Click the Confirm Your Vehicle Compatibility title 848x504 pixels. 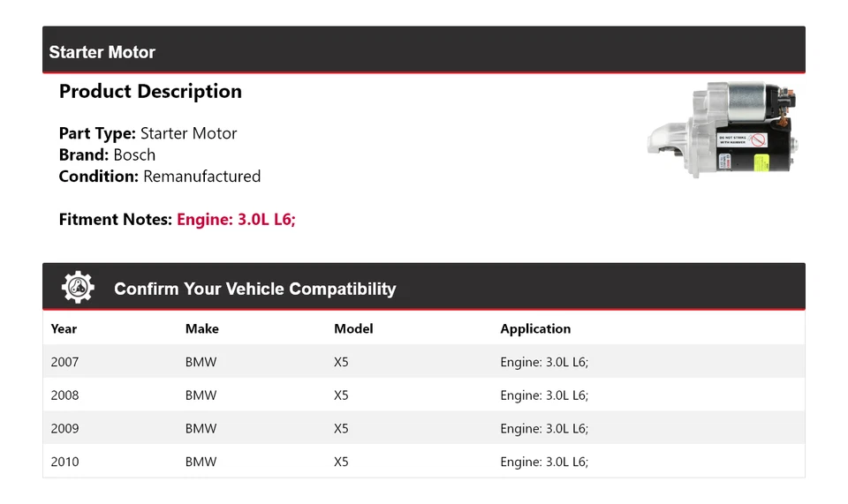point(254,289)
